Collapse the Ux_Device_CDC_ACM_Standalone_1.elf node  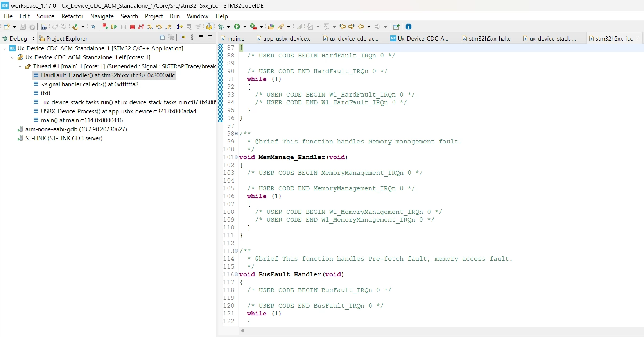coord(13,57)
